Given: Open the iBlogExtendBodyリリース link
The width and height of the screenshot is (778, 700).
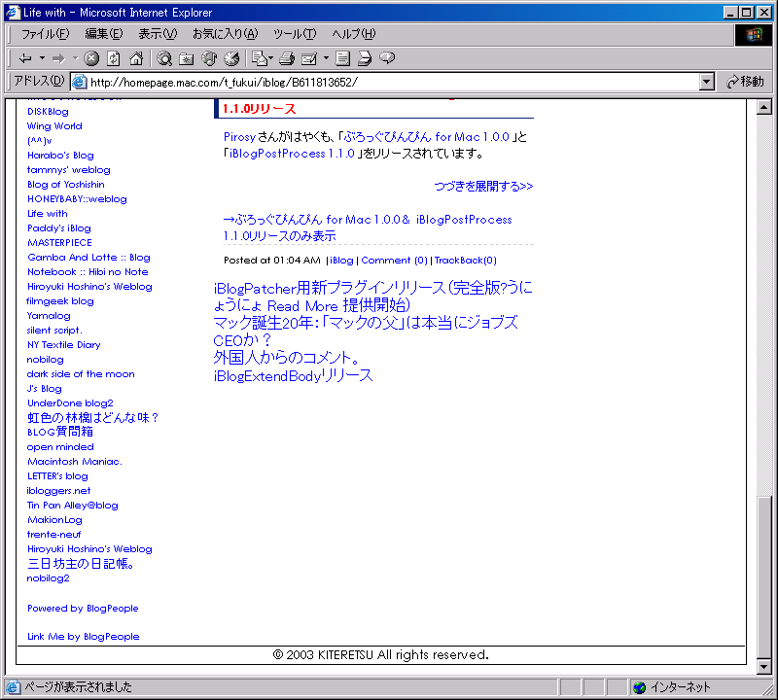Looking at the screenshot, I should [293, 375].
